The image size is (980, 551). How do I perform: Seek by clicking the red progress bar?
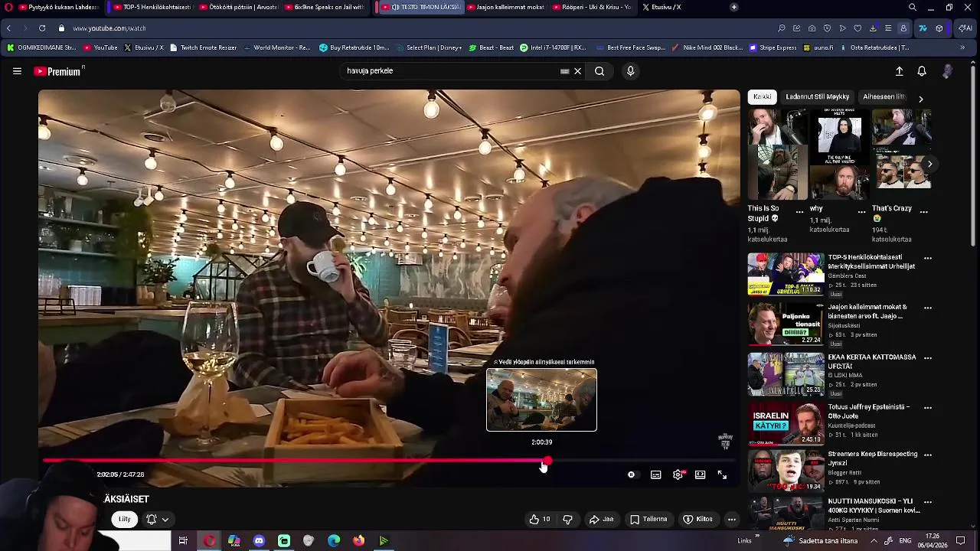(294, 461)
